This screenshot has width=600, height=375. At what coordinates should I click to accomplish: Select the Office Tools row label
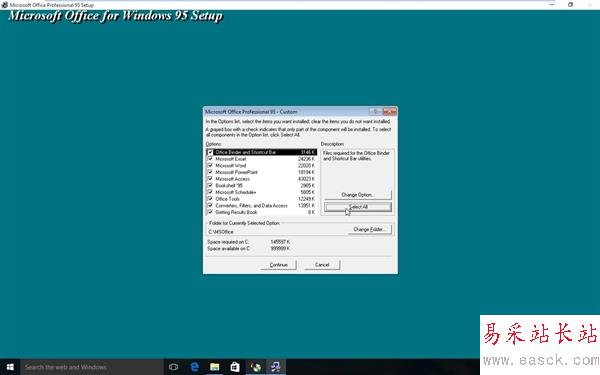click(227, 199)
